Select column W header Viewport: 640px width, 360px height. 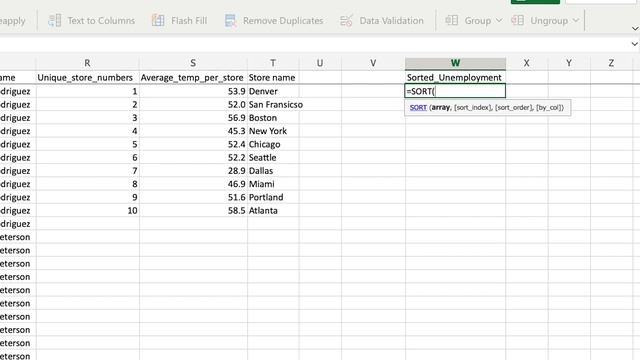[x=456, y=63]
